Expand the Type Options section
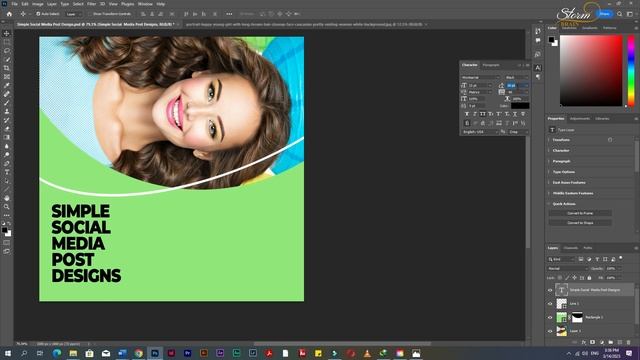The image size is (640, 360). pos(563,172)
